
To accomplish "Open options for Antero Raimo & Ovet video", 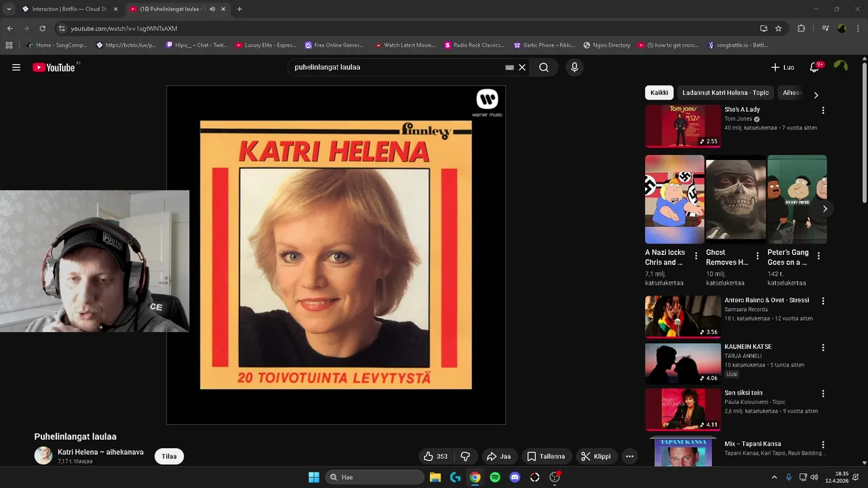I will click(823, 301).
